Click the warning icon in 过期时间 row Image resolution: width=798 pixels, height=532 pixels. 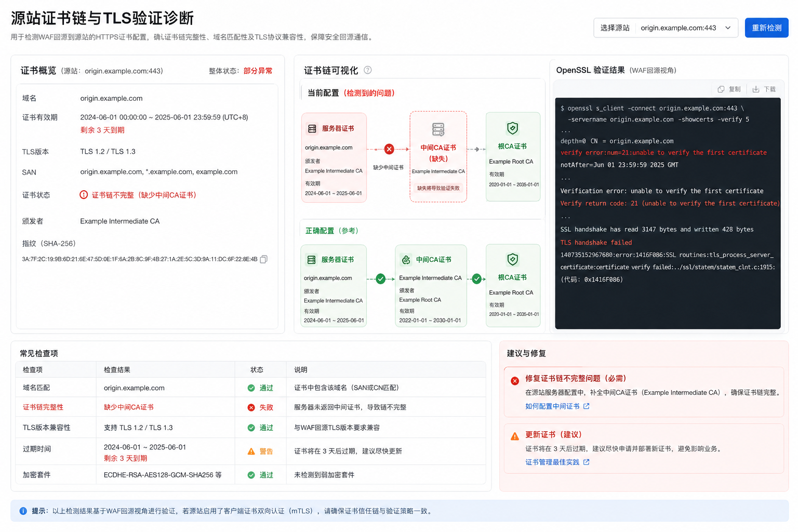pyautogui.click(x=251, y=451)
